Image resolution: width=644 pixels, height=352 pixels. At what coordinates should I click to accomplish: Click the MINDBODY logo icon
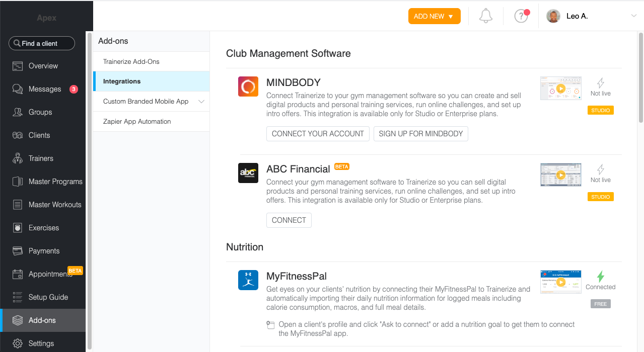point(248,86)
